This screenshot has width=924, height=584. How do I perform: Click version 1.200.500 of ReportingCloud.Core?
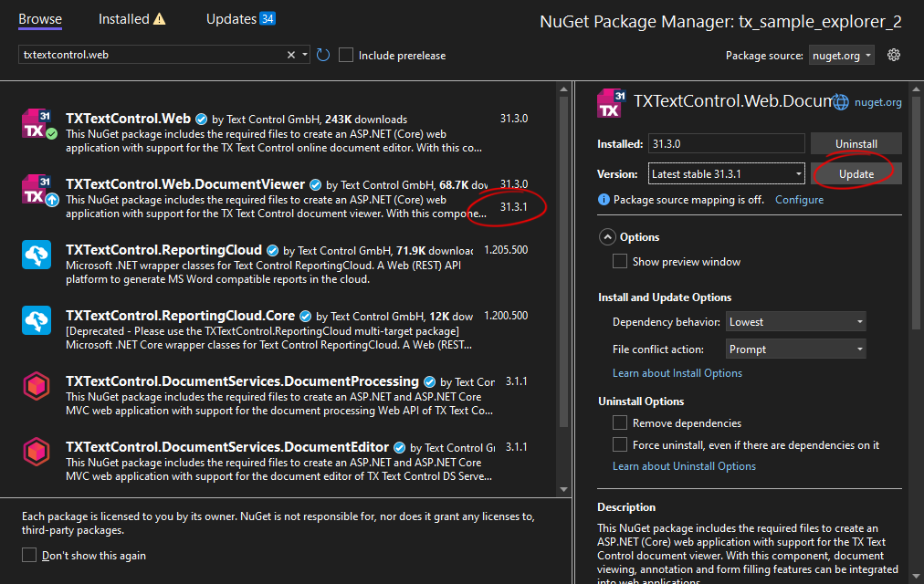(506, 316)
